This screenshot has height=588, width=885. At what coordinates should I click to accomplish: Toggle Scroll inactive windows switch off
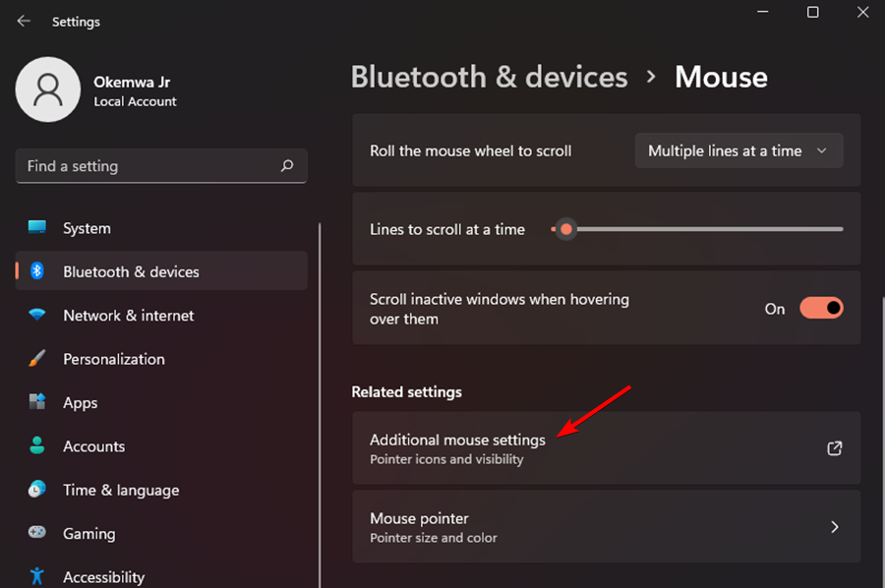pos(821,309)
